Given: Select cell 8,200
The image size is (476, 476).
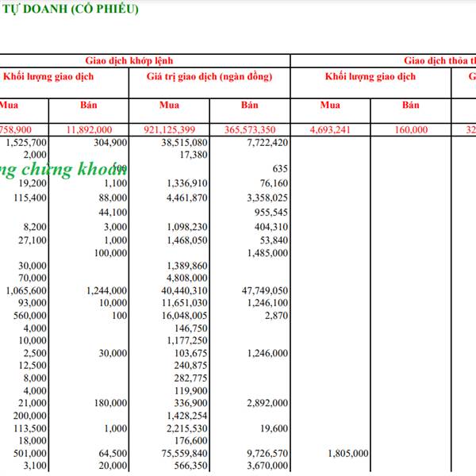Looking at the screenshot, I should point(35,227).
